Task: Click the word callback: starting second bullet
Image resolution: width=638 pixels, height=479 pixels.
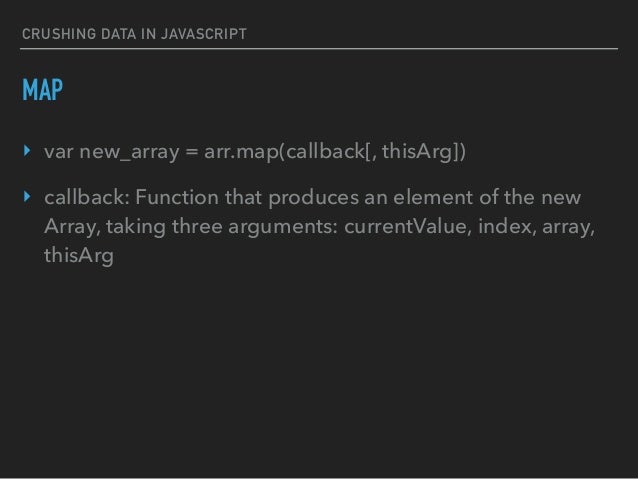Action: coord(87,197)
